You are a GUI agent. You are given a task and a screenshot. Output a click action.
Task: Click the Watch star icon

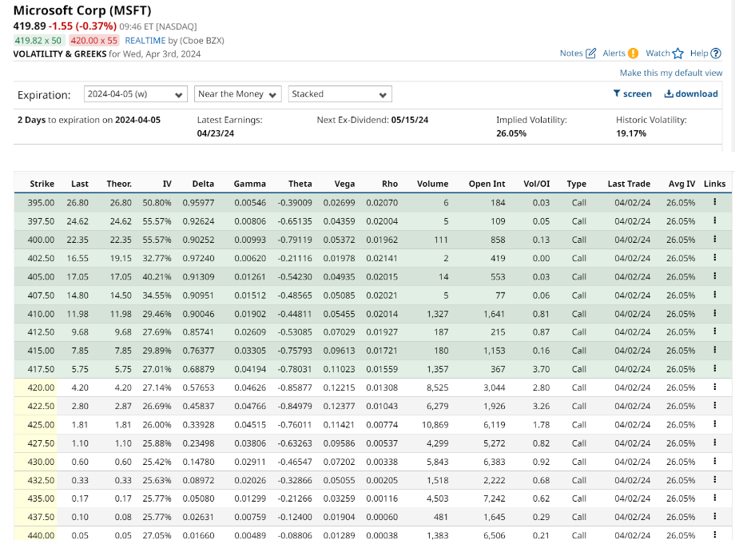(x=678, y=54)
